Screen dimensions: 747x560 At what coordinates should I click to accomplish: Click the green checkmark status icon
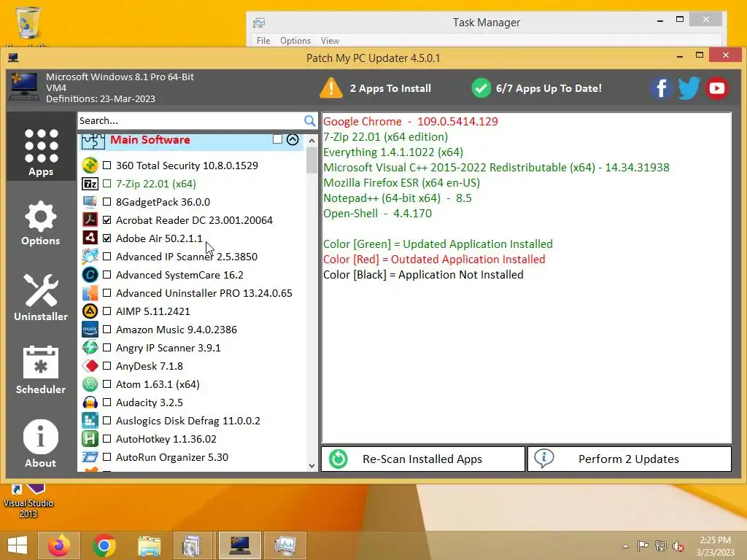[x=481, y=88]
